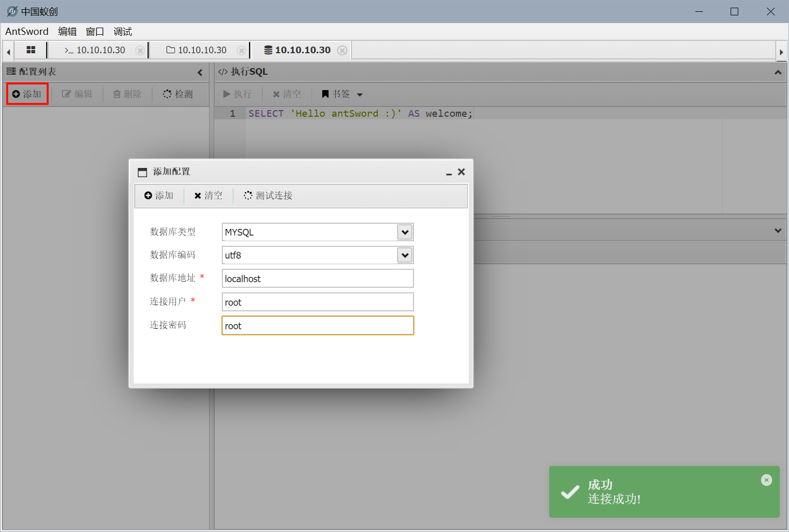Switch to the file manager 10.10.10.30 tab
The width and height of the screenshot is (789, 532).
point(197,50)
